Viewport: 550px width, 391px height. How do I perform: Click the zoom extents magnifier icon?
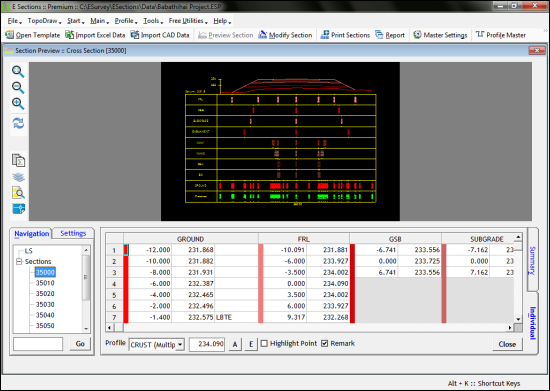18,104
